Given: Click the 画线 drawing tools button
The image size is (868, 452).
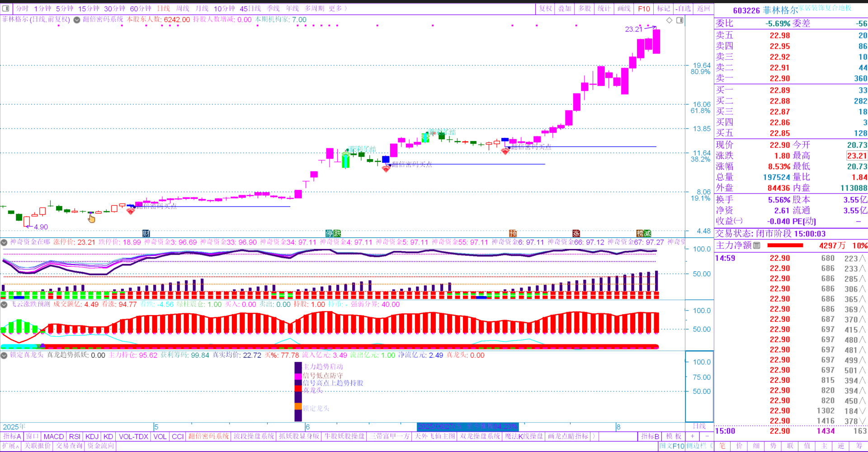Looking at the screenshot, I should 624,8.
